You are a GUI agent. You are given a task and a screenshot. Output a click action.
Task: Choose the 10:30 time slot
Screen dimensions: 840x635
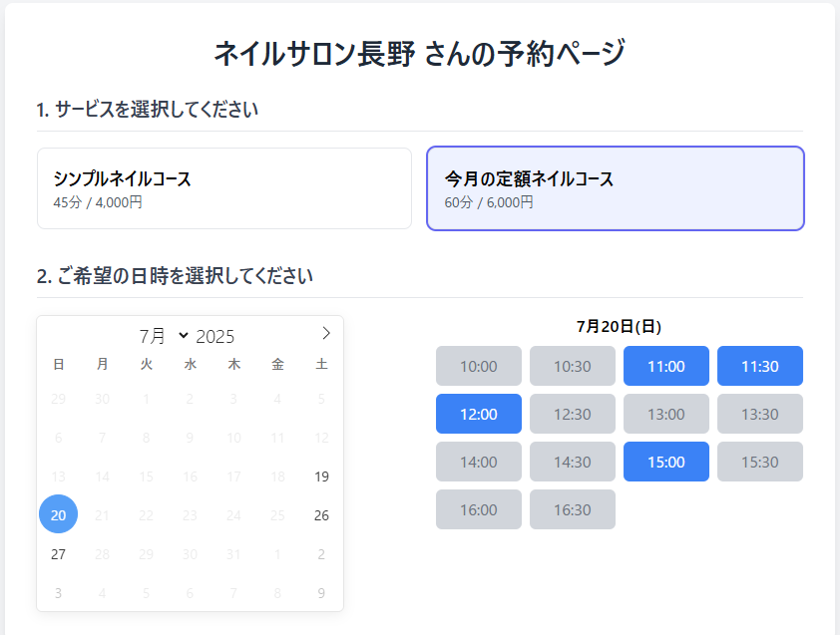[572, 366]
